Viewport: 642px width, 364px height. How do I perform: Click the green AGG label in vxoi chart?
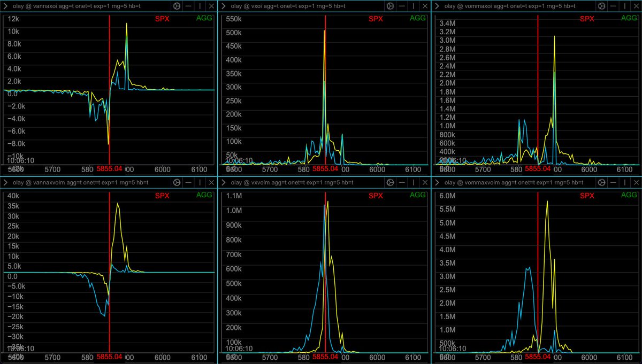click(x=418, y=18)
